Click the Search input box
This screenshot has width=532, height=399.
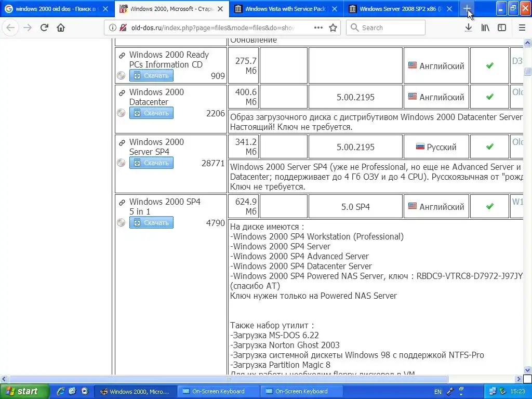coord(386,28)
